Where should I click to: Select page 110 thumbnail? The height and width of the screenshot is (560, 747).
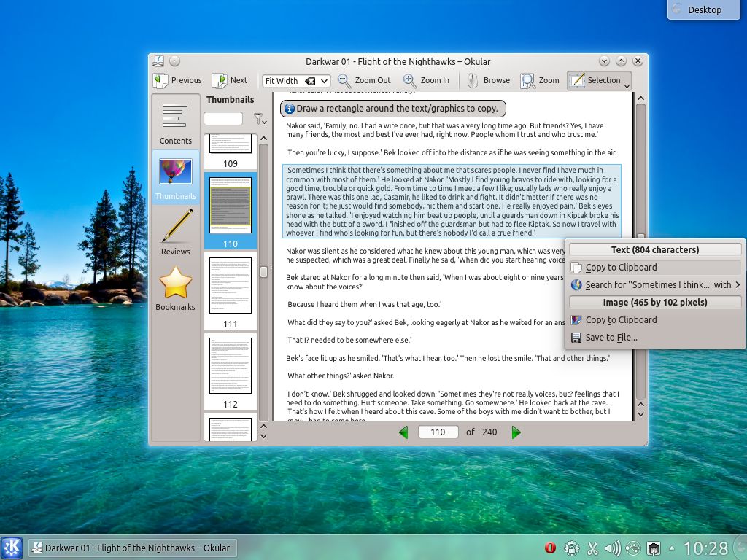click(x=231, y=211)
